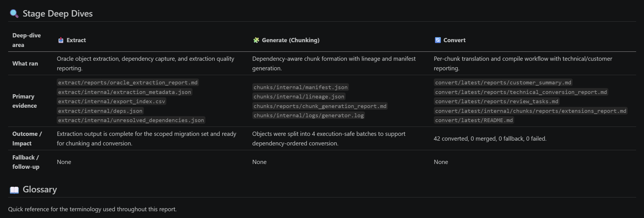644x218 pixels.
Task: Click the Convert column header text
Action: 454,40
